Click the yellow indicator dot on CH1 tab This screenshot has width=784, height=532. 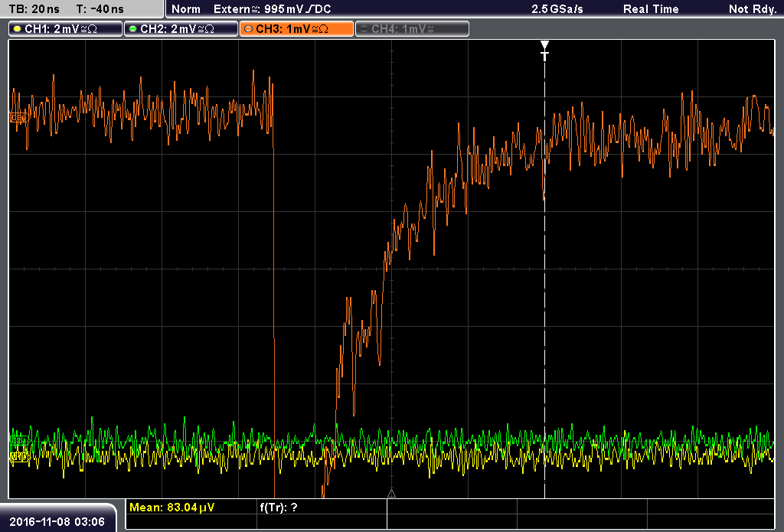18,29
